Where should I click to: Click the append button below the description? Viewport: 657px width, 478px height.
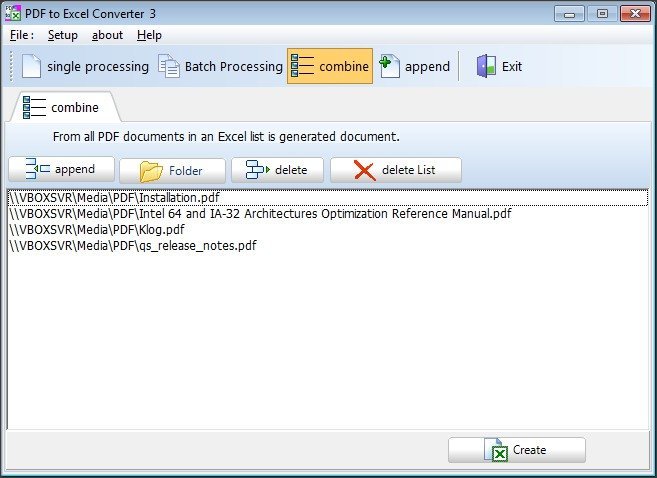click(62, 169)
